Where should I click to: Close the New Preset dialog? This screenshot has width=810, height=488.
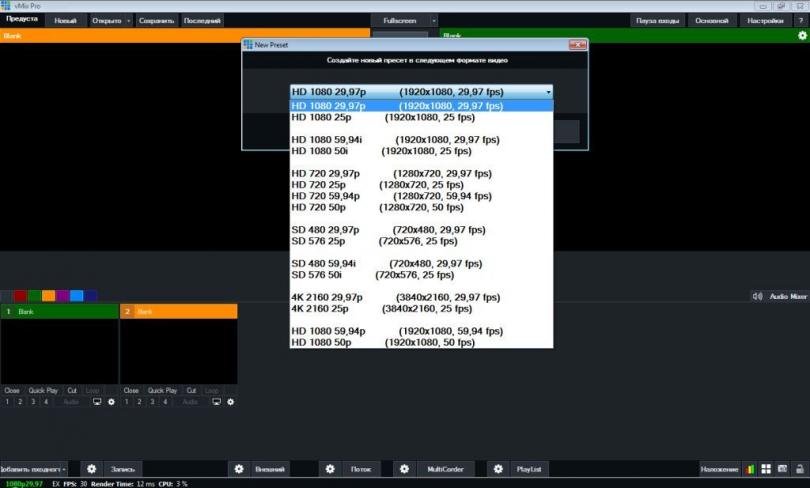(577, 45)
